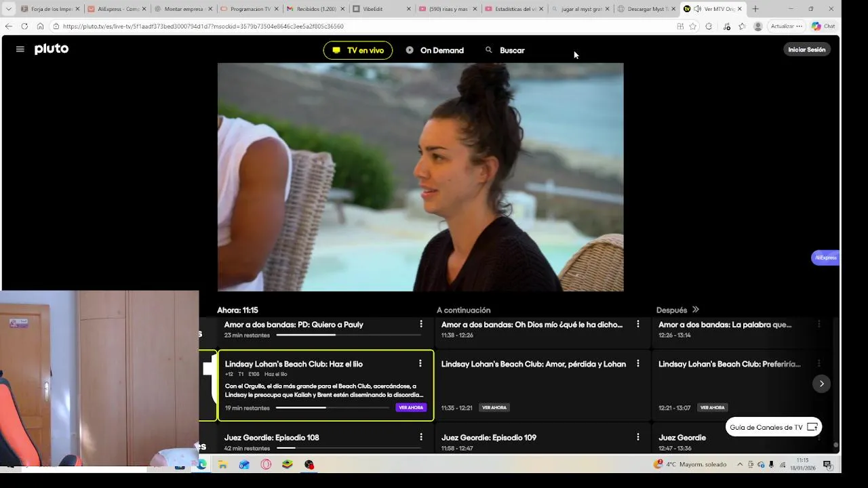Open the weather widget 4°C Mayorm. soleado
Image resolution: width=868 pixels, height=488 pixels.
(x=690, y=464)
